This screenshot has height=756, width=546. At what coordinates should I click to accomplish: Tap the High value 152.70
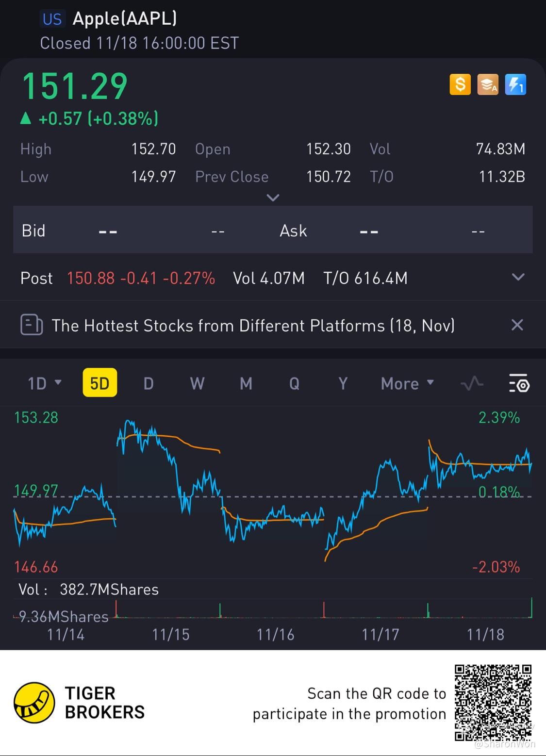pos(153,149)
